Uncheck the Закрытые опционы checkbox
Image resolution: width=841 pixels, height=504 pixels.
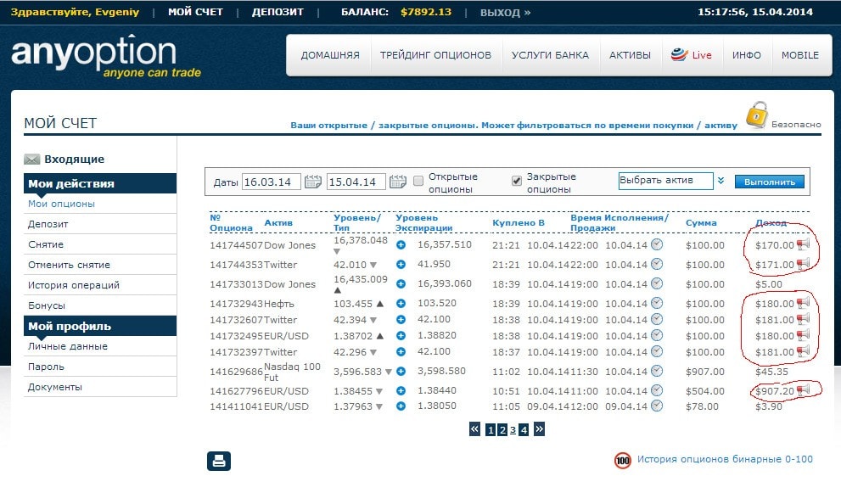[x=516, y=181]
